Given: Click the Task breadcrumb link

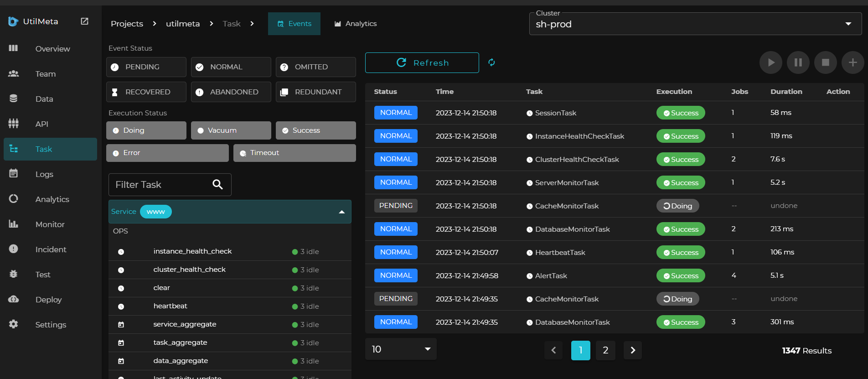Looking at the screenshot, I should click(x=232, y=24).
